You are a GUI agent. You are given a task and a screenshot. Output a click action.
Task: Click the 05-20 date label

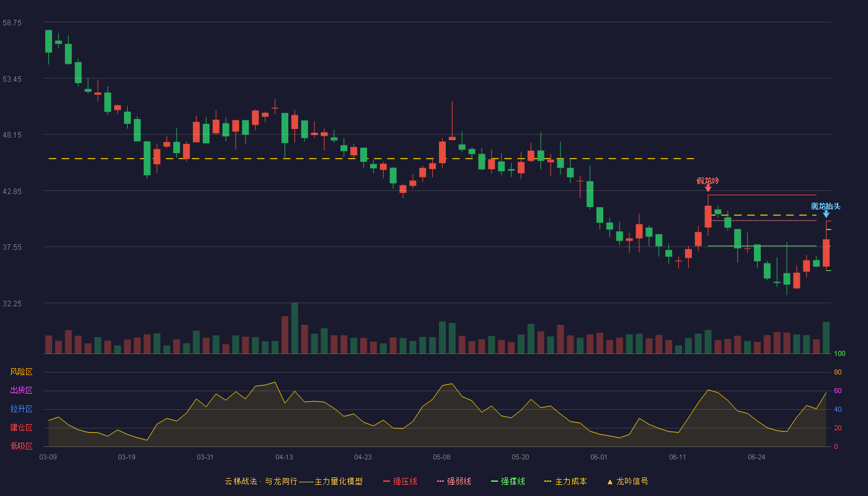[520, 457]
